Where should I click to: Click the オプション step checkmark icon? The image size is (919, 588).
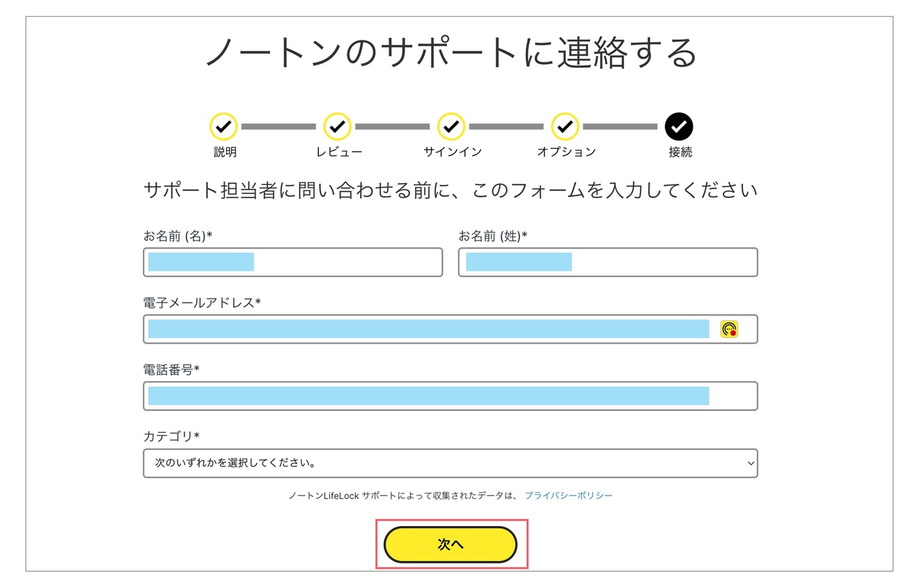point(565,127)
